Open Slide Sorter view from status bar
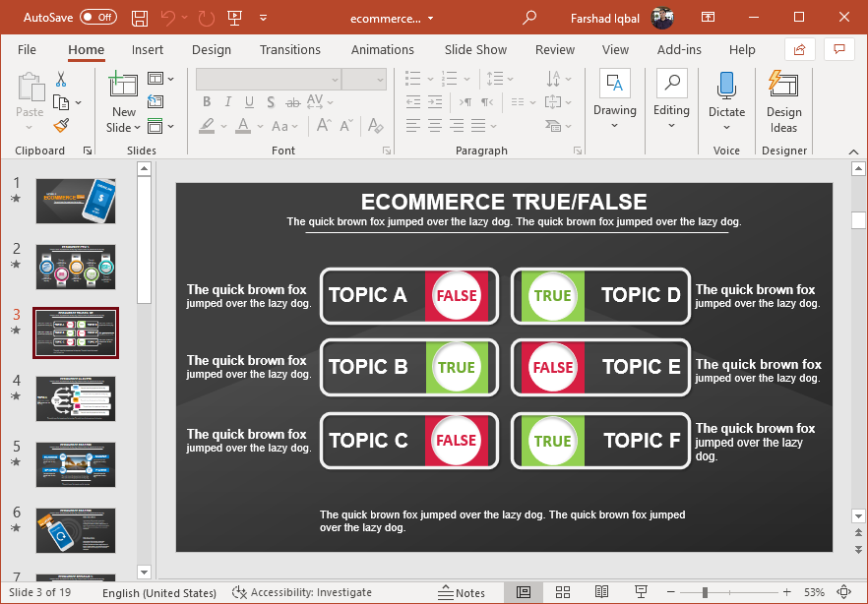The image size is (868, 604). point(563,592)
